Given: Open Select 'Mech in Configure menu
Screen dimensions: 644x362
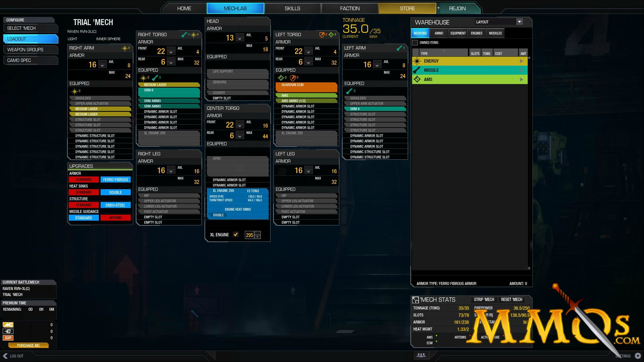Looking at the screenshot, I should click(31, 28).
